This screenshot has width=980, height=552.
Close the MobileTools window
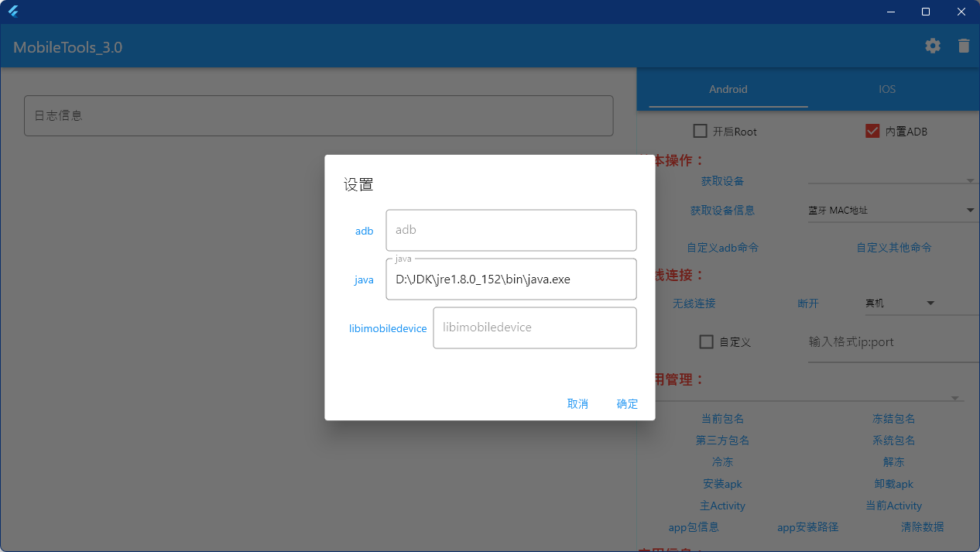[961, 12]
